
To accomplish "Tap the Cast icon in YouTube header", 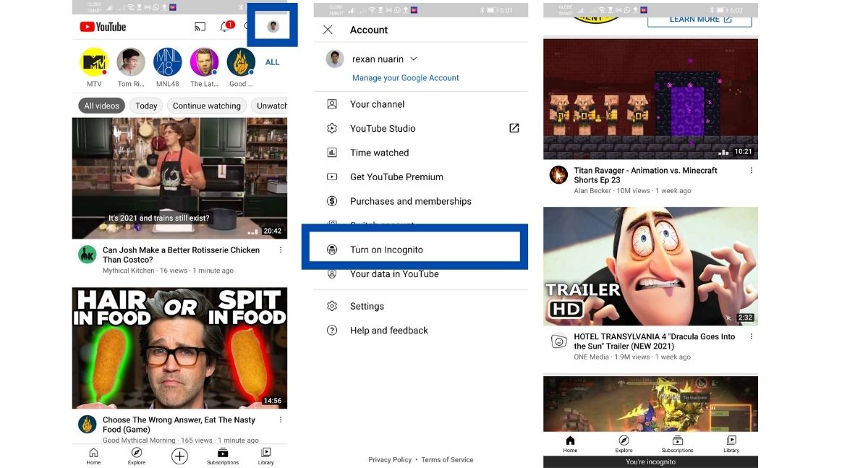I will pos(200,27).
